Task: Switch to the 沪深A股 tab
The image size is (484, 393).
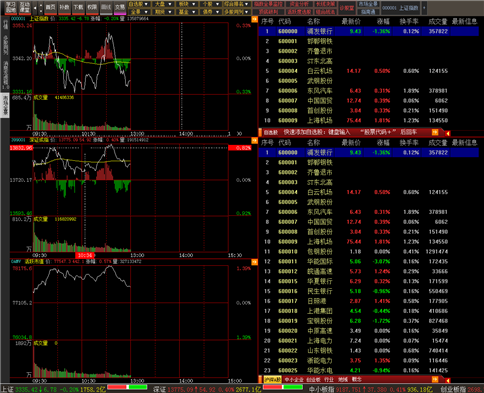Action: [x=272, y=380]
